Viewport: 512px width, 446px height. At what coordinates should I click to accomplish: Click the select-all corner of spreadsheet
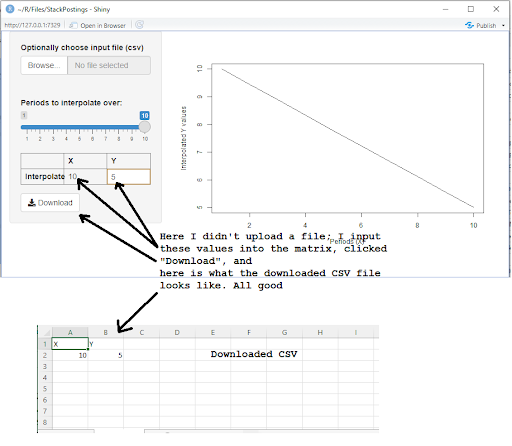(x=45, y=332)
